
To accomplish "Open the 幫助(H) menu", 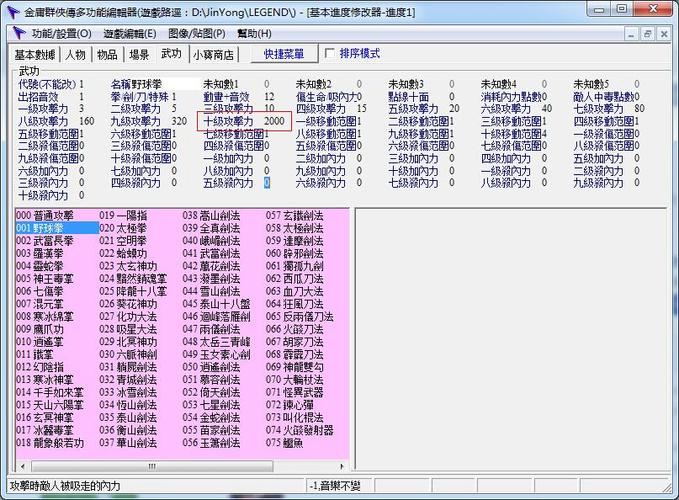I will [x=254, y=34].
